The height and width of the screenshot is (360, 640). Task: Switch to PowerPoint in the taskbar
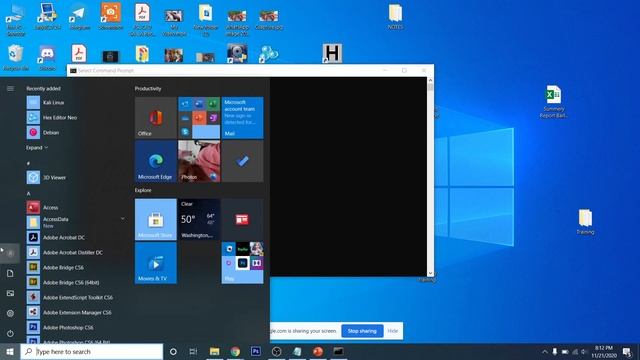318,351
